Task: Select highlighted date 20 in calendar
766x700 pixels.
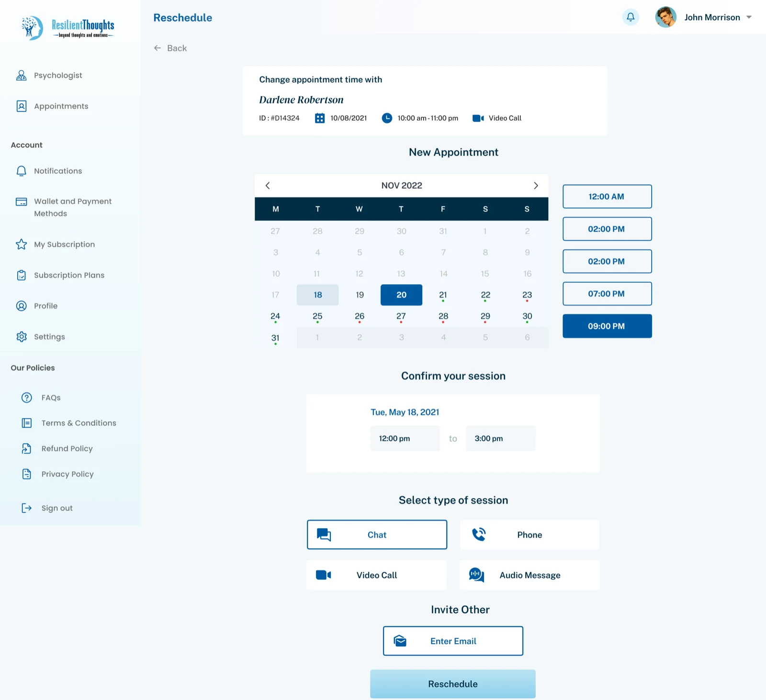Action: [x=401, y=295]
